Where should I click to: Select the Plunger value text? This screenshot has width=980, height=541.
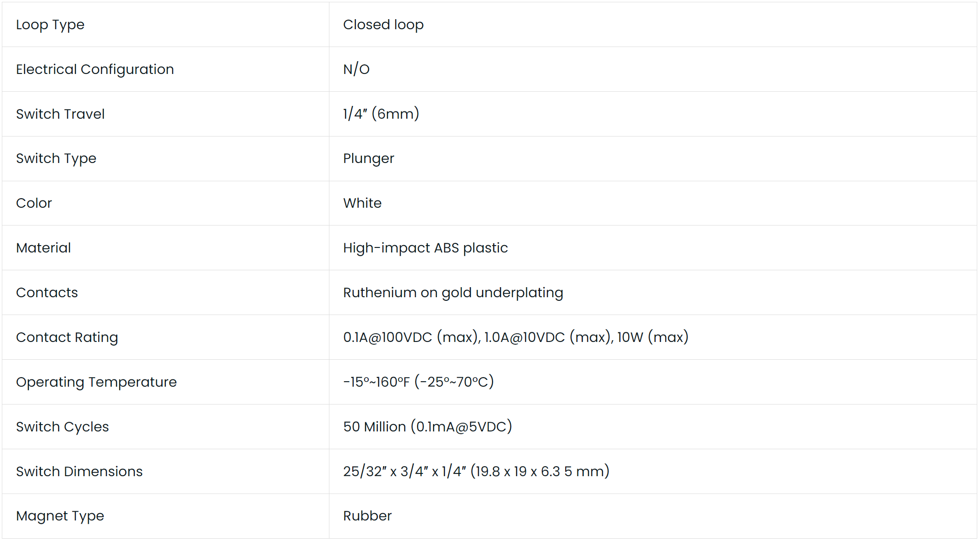click(x=368, y=158)
